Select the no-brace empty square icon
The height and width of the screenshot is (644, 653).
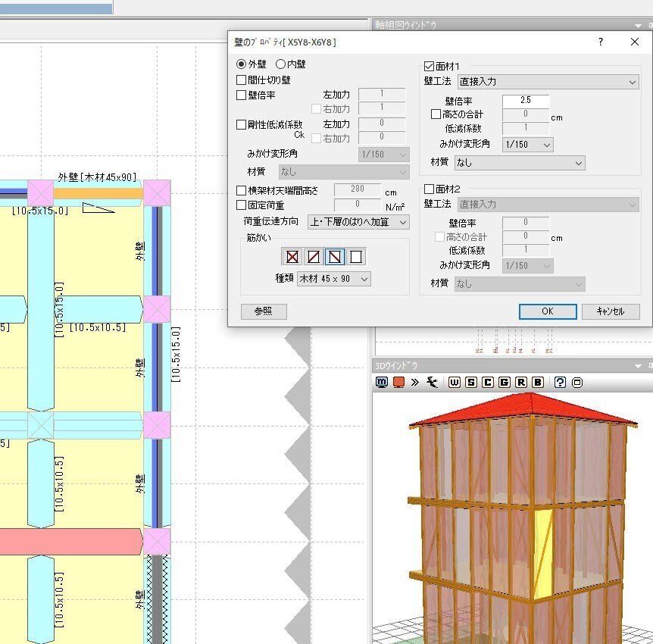(x=355, y=257)
